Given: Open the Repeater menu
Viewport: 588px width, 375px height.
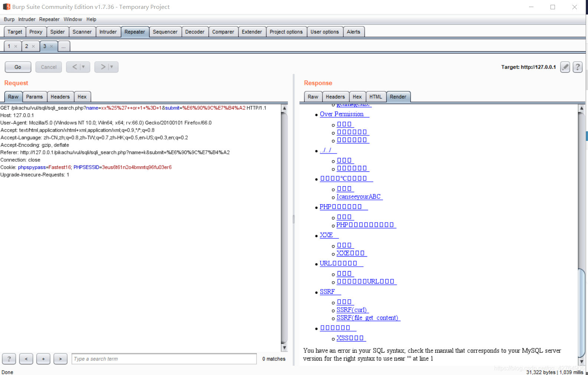Looking at the screenshot, I should 49,19.
